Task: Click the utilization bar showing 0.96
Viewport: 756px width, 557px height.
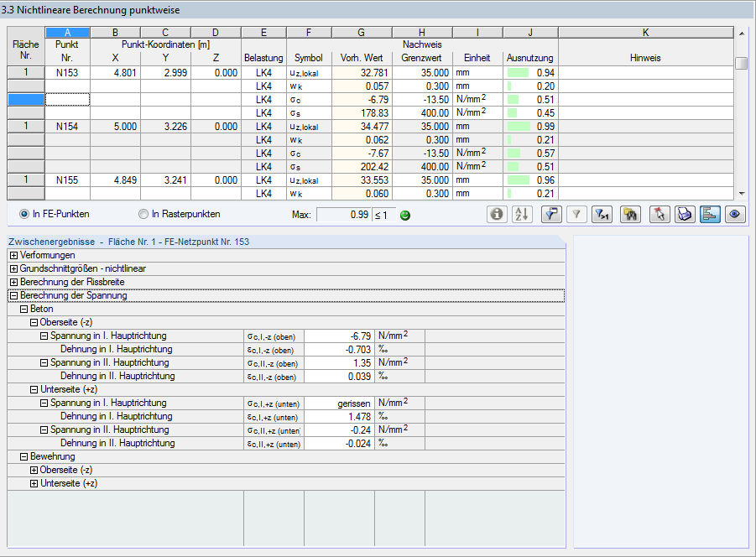Action: tap(519, 180)
